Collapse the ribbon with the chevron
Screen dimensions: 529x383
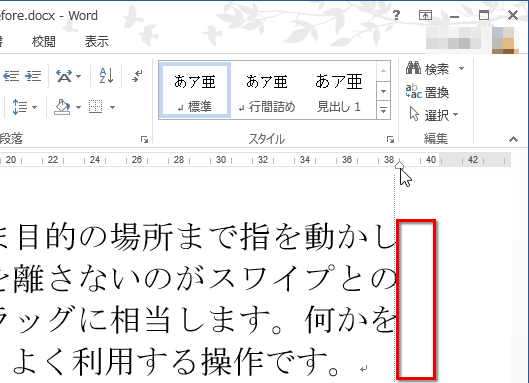point(513,139)
